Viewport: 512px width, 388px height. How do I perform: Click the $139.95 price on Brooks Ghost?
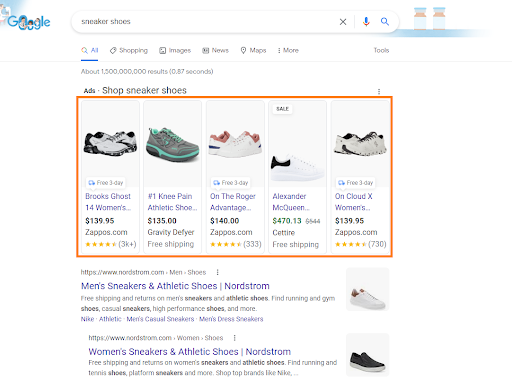tap(100, 221)
